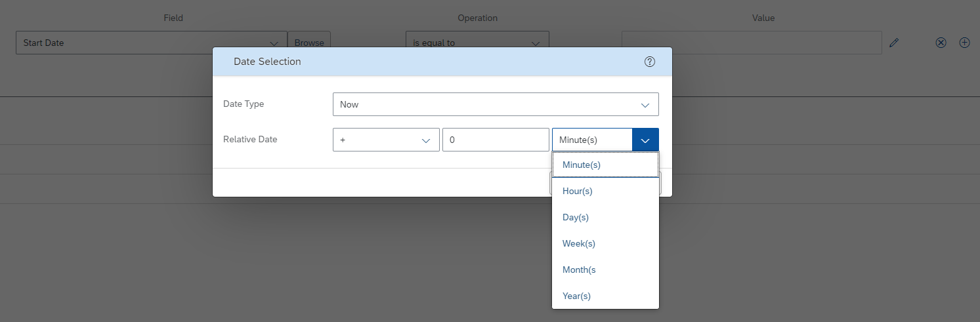Image resolution: width=980 pixels, height=322 pixels.
Task: Click the pencil edit icon beside Value
Action: 894,43
